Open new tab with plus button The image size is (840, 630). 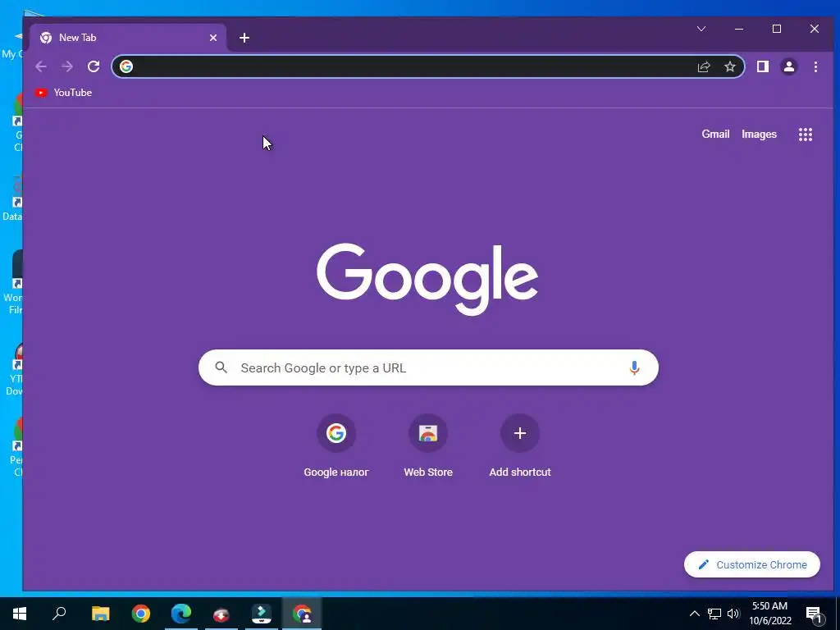244,38
